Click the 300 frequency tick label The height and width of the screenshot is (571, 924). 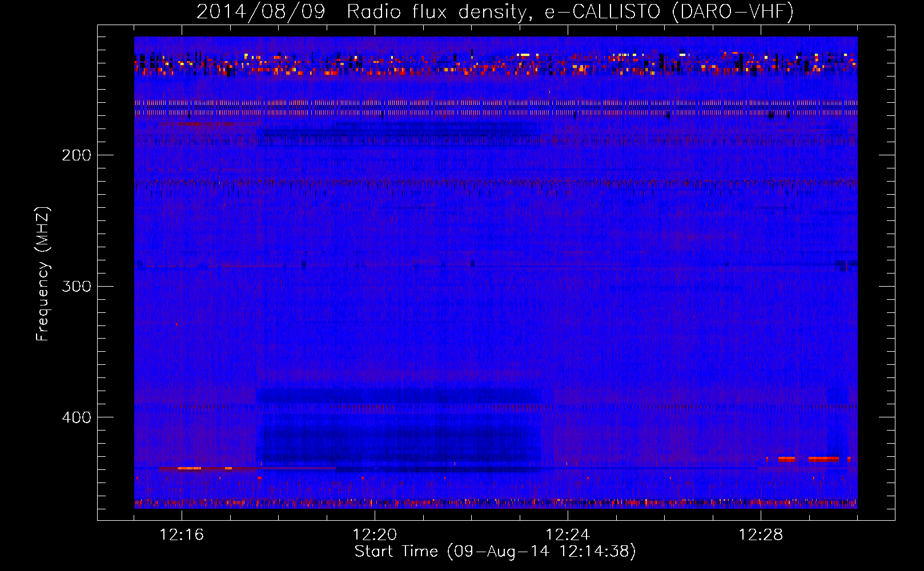[x=77, y=286]
